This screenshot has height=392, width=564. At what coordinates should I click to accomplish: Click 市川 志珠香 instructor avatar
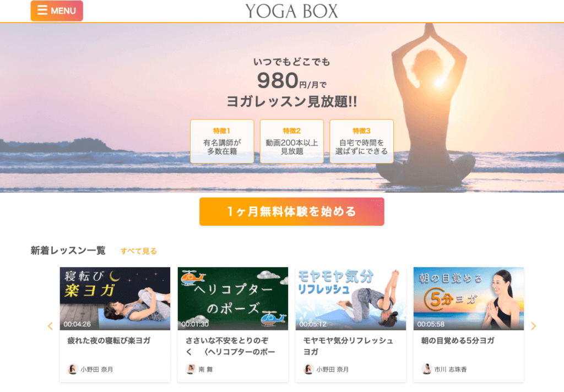point(427,369)
